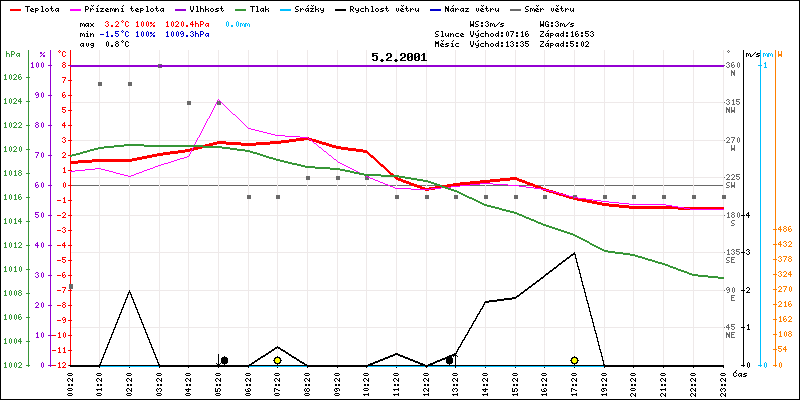The width and height of the screenshot is (800, 400).
Task: Click the black moon marker near 05:20
Action: tap(224, 360)
